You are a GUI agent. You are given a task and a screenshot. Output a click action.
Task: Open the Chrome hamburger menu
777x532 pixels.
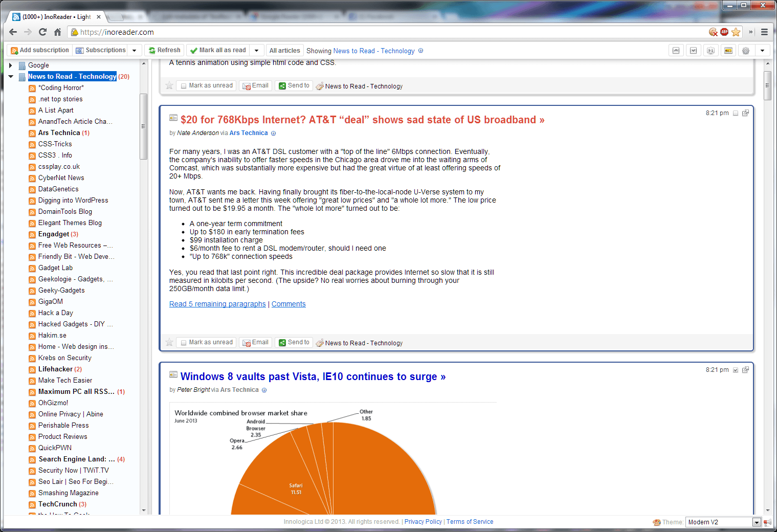point(764,32)
